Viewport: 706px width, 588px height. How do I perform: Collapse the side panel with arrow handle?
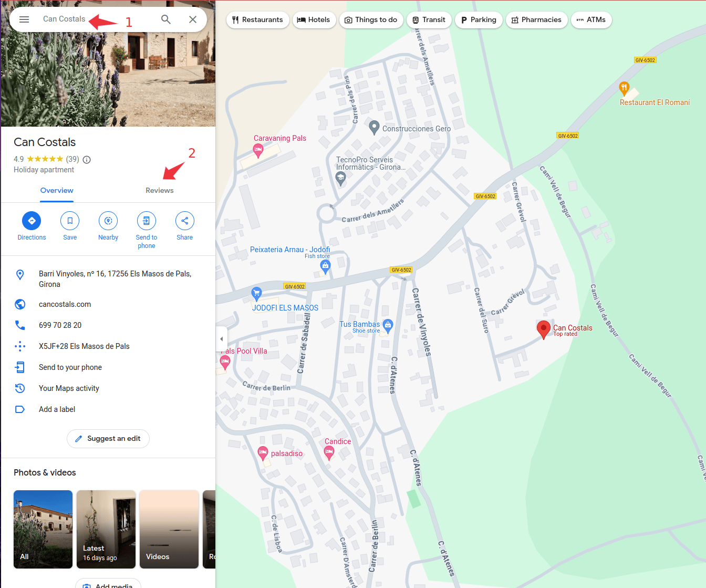(221, 339)
